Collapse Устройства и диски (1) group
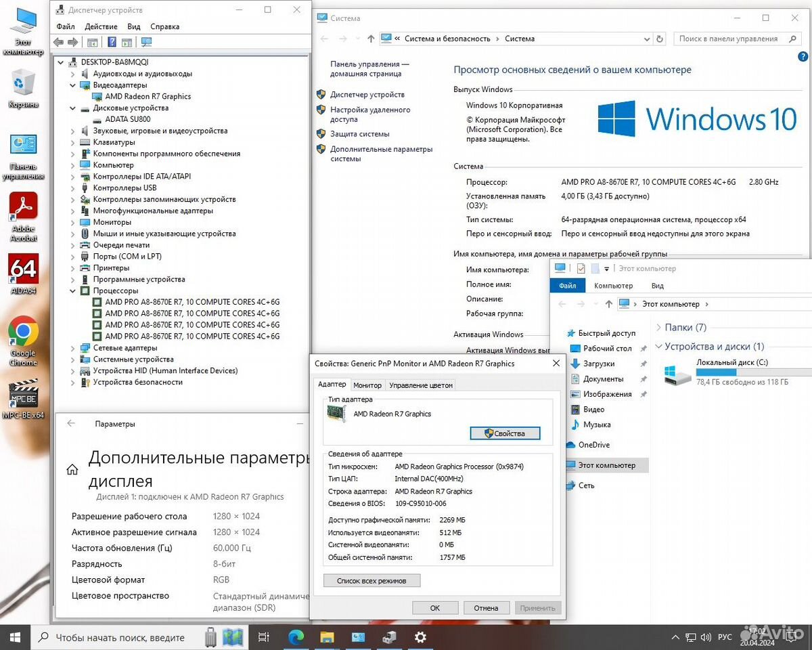The width and height of the screenshot is (812, 650). pyautogui.click(x=659, y=346)
